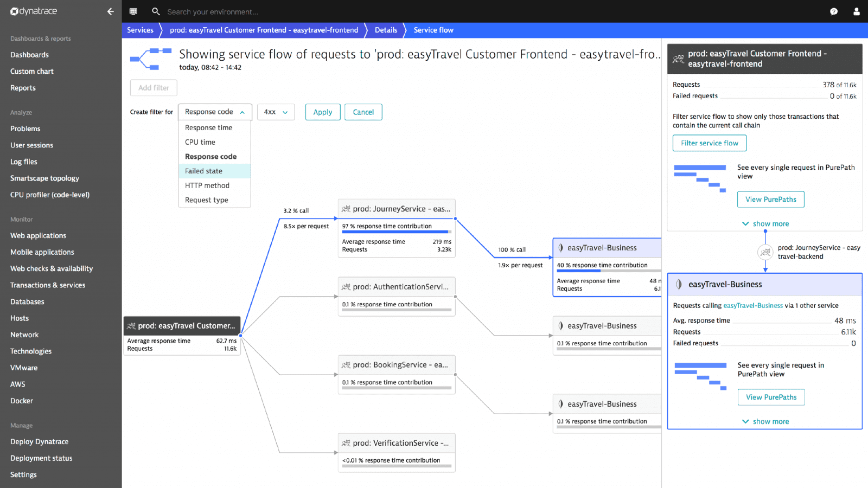Go to Services breadcrumb

140,30
